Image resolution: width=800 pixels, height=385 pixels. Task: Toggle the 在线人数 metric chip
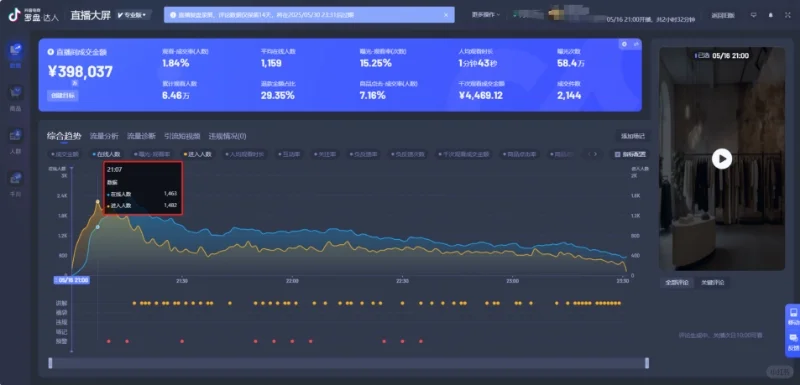(x=107, y=154)
